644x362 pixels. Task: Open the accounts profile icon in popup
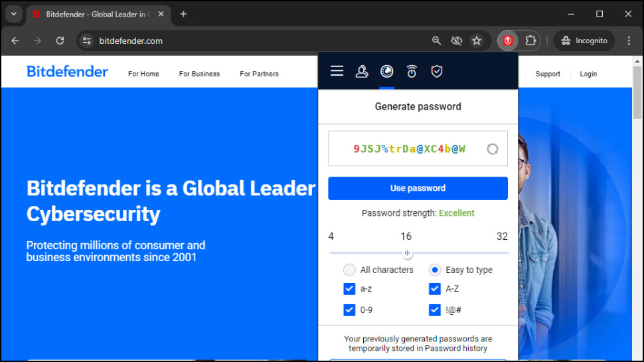(x=362, y=72)
